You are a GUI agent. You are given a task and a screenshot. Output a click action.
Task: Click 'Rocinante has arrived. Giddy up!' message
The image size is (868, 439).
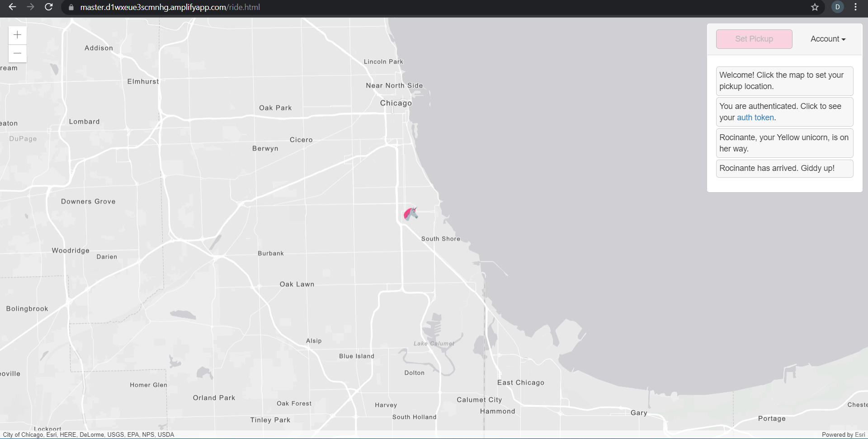point(784,168)
